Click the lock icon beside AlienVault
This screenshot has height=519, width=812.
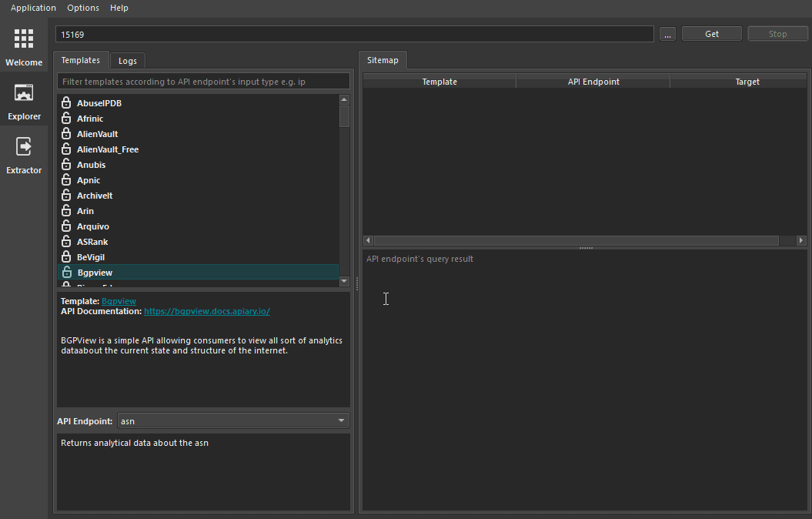66,134
